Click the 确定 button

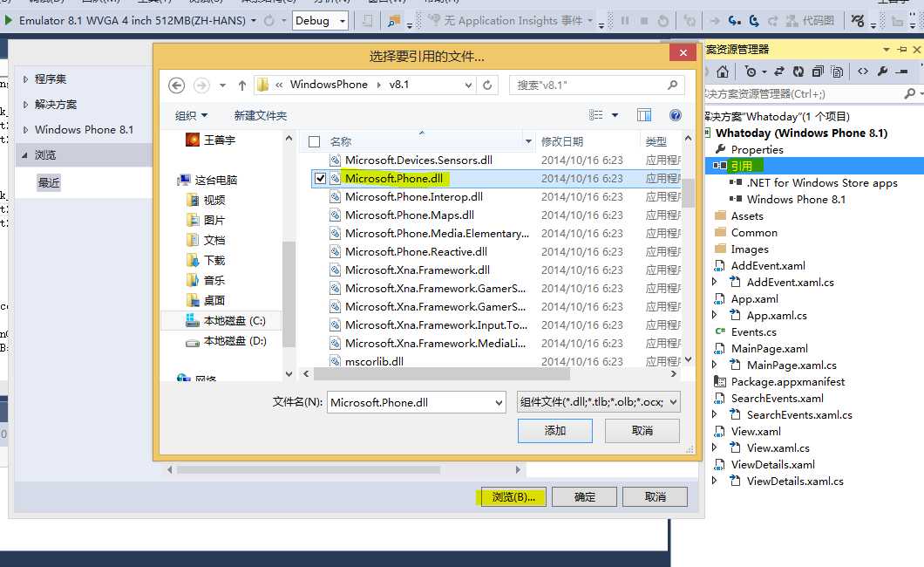tap(585, 497)
